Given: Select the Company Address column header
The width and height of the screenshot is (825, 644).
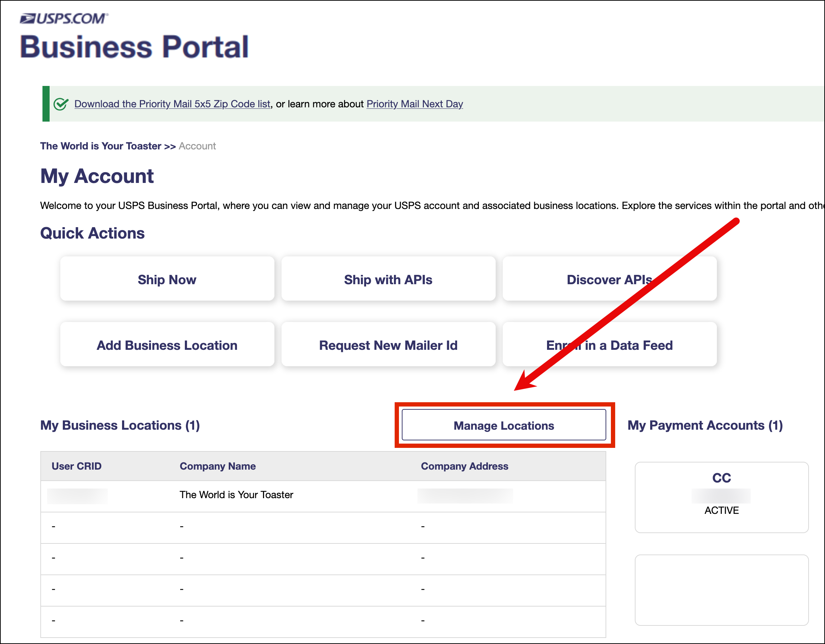Looking at the screenshot, I should pos(464,466).
